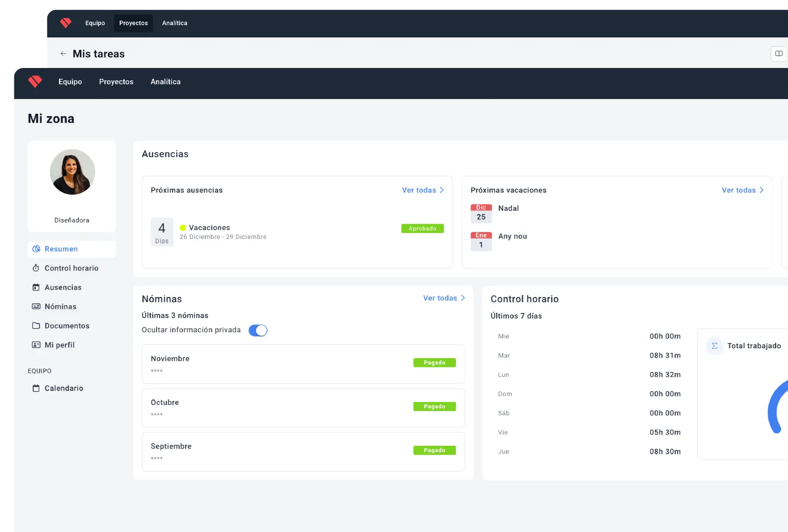Click the Nadal holiday entry
Screen dimensions: 788x532
point(508,208)
